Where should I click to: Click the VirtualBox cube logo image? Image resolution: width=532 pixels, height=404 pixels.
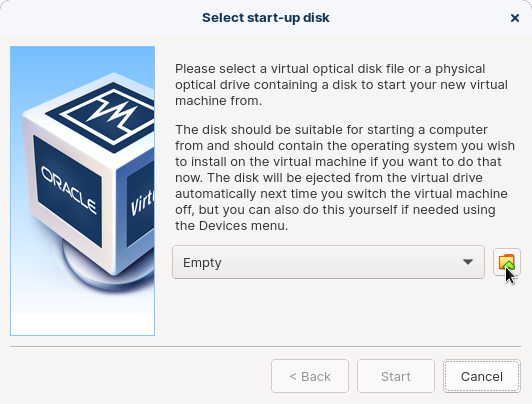[82, 191]
